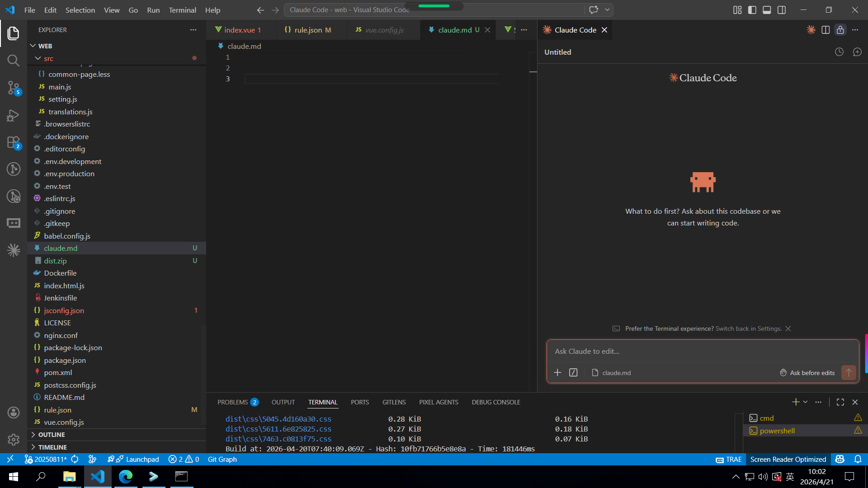The height and width of the screenshot is (488, 868).
Task: Close the bottom panel
Action: pyautogui.click(x=855, y=402)
